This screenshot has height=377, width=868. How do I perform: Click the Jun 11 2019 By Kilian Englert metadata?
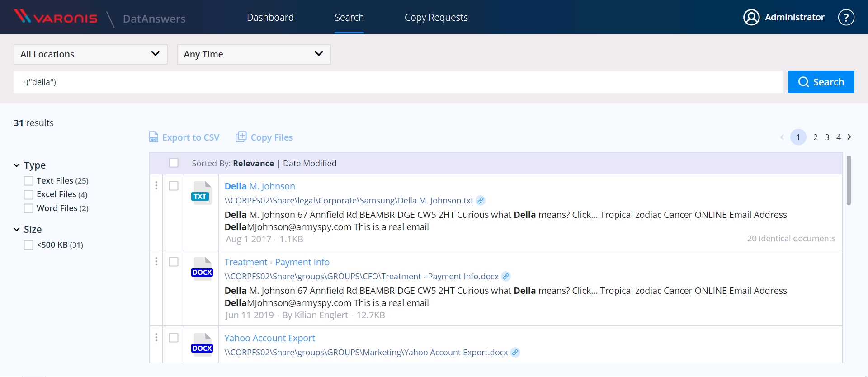(305, 315)
